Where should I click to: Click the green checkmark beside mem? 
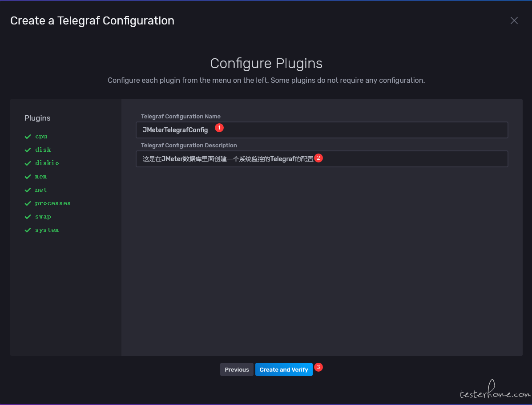tap(28, 177)
